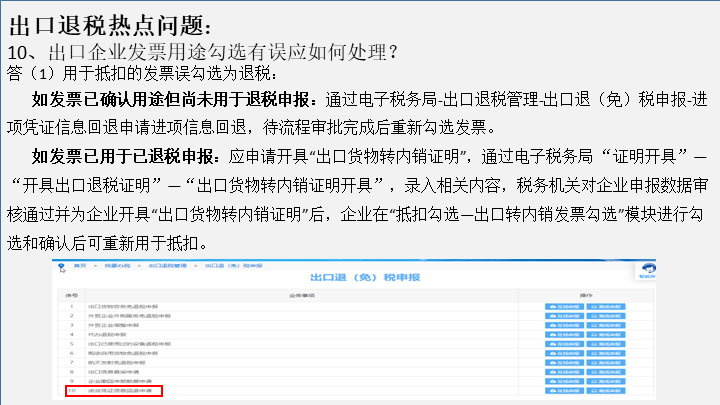Select row text 企业撤回申报数据申请
This screenshot has height=405, width=720.
click(119, 382)
